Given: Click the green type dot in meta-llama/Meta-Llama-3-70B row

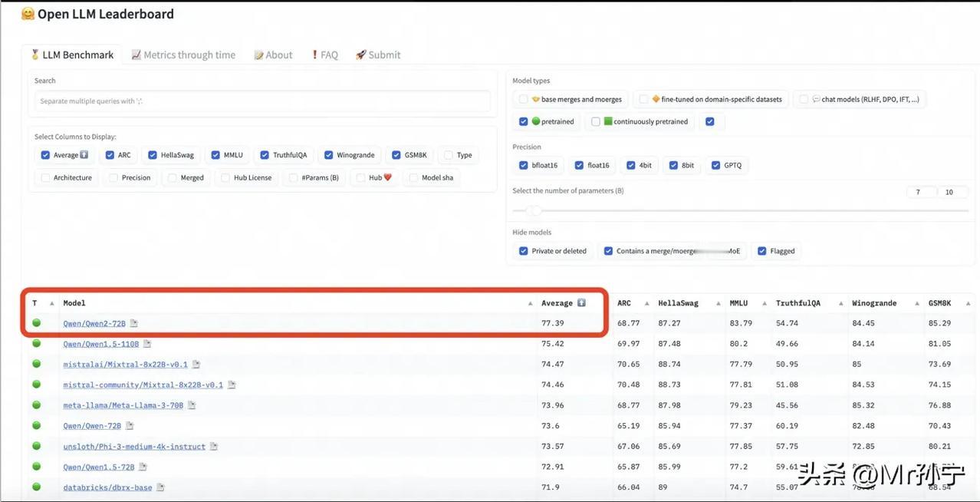Looking at the screenshot, I should (36, 405).
